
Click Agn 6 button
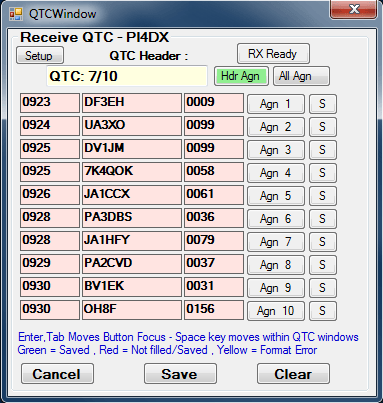[276, 219]
